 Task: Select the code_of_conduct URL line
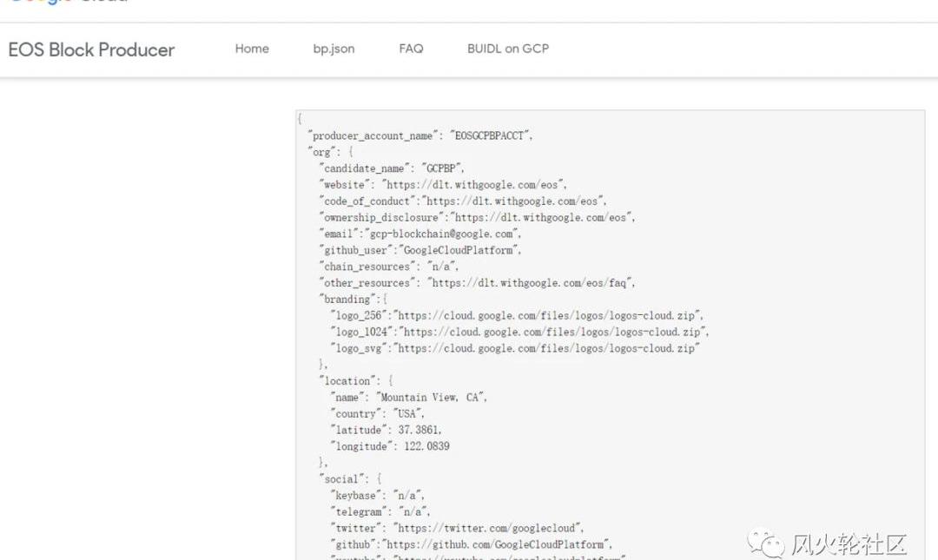pyautogui.click(x=463, y=201)
